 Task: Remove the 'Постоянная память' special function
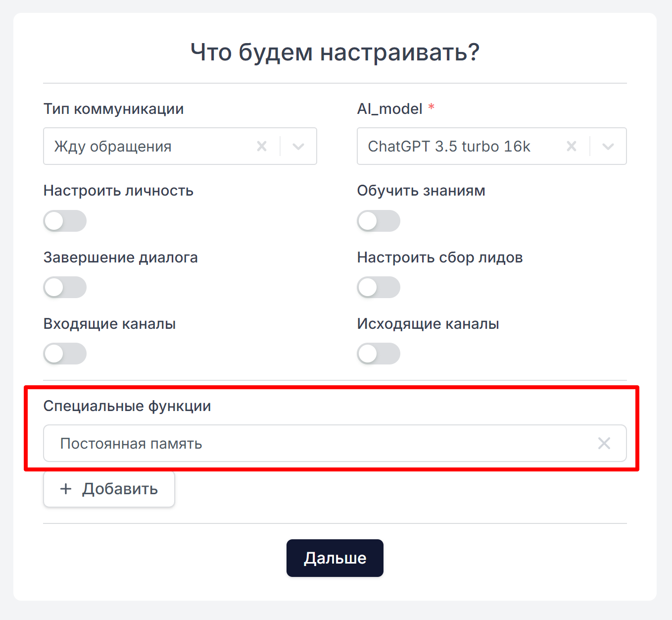click(x=604, y=443)
